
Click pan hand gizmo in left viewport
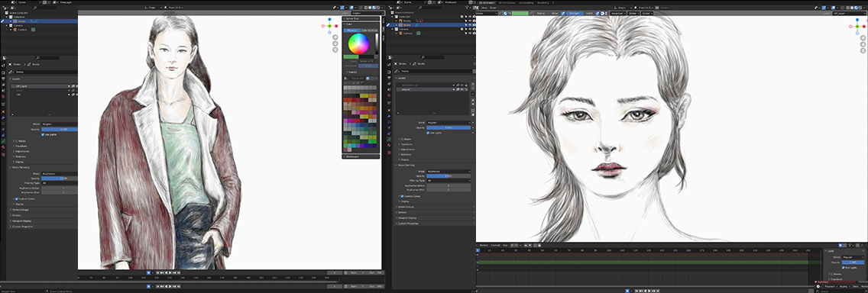click(x=335, y=43)
